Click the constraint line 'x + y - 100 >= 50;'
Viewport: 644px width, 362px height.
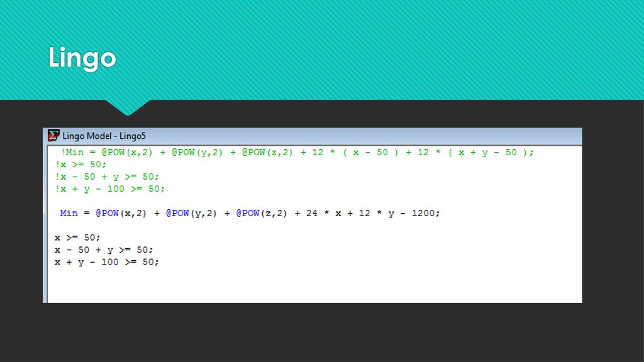106,262
